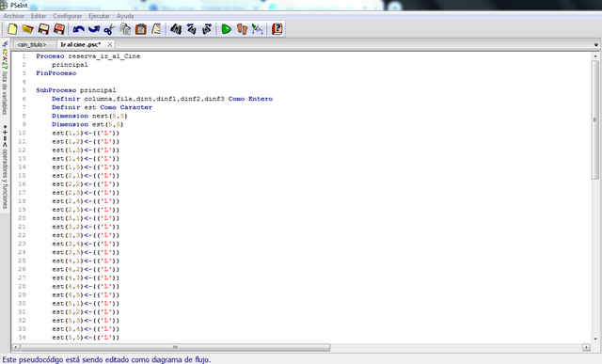
Task: Cut selection using scissors icon
Action: point(109,29)
